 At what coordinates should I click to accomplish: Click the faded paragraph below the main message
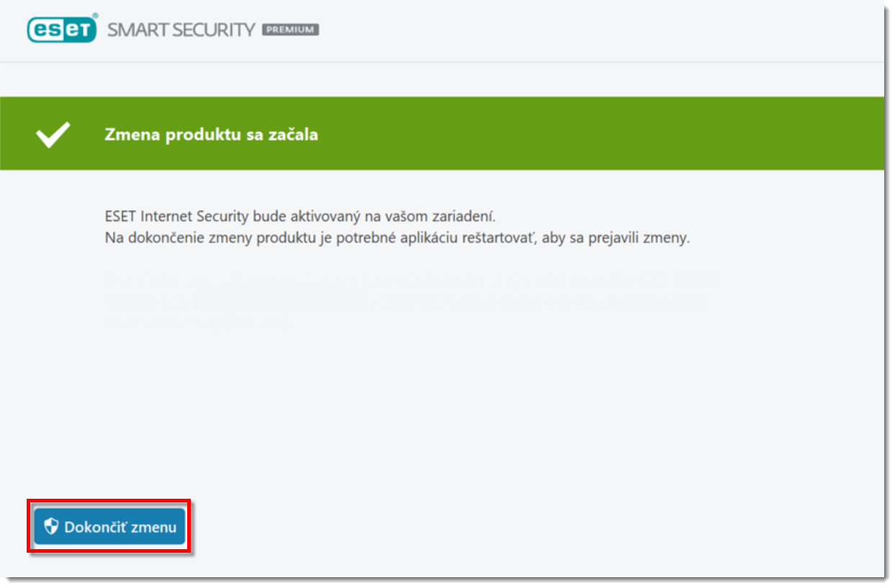410,301
